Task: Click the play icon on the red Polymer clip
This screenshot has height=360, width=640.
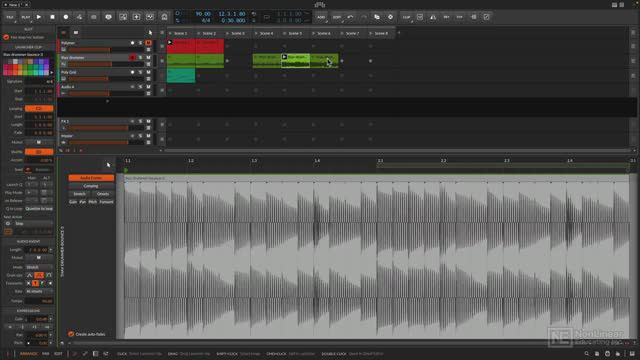Action: coord(170,42)
